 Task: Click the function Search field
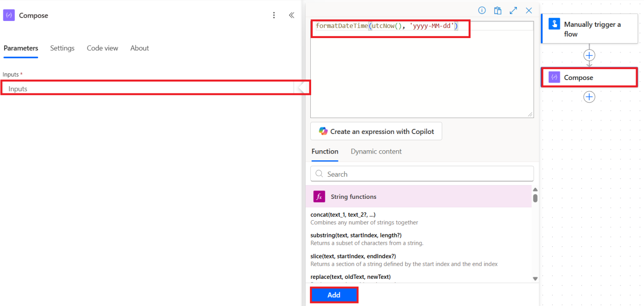422,174
